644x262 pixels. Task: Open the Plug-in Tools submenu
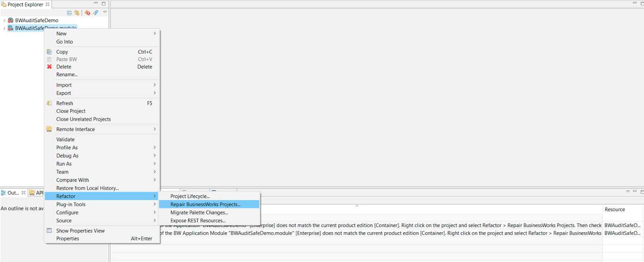(x=102, y=204)
